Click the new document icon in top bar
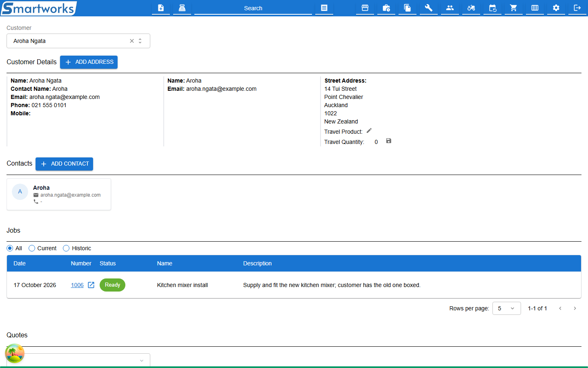 [161, 8]
